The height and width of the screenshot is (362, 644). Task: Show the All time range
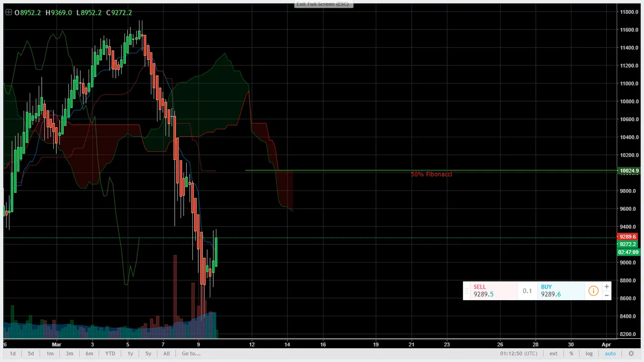point(167,353)
